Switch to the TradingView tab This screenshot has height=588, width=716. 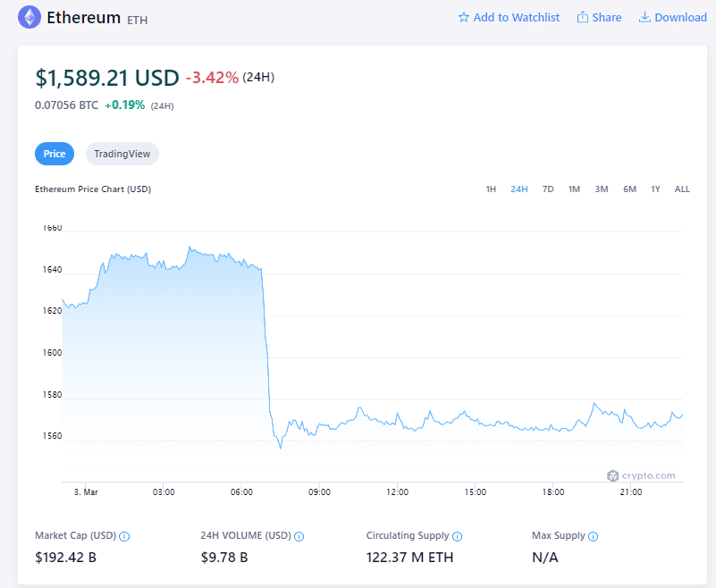122,154
